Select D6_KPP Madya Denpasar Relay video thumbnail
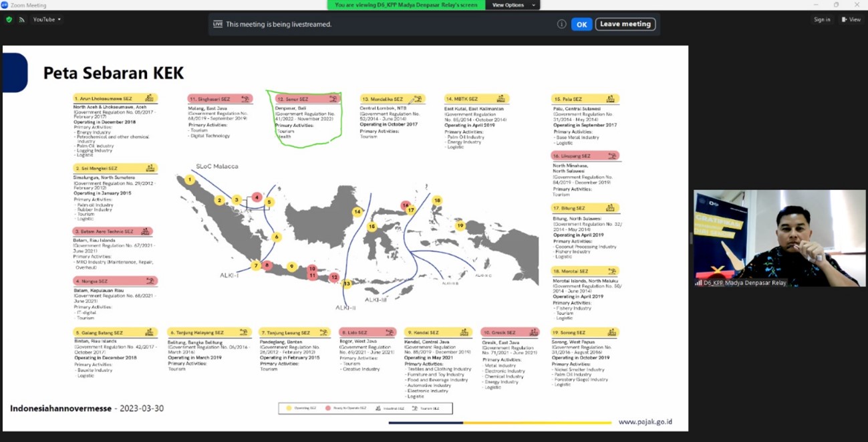Viewport: 868px width, 442px height. pos(779,237)
